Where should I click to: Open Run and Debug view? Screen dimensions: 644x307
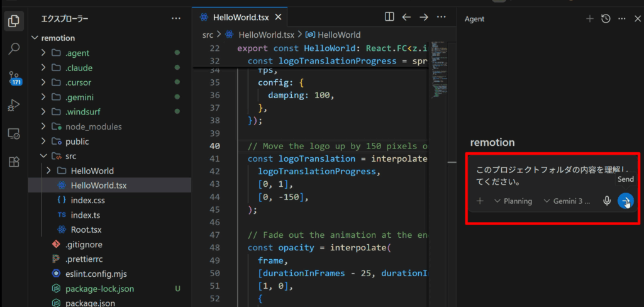click(x=13, y=106)
